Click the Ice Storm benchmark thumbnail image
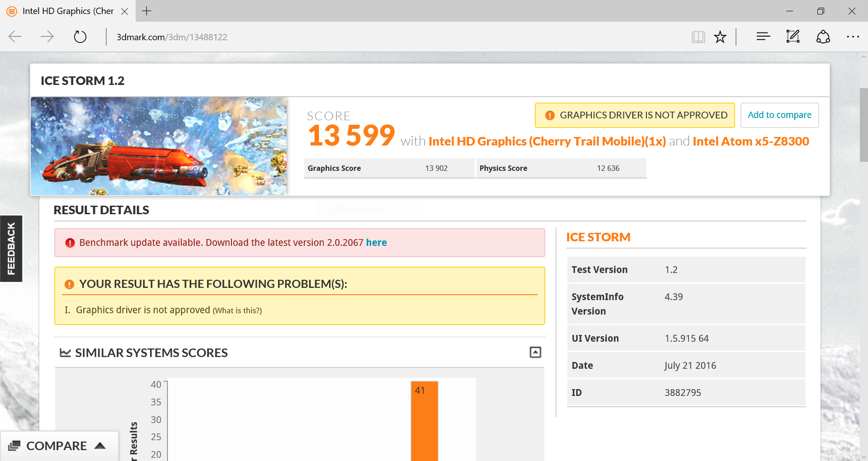 click(x=159, y=146)
